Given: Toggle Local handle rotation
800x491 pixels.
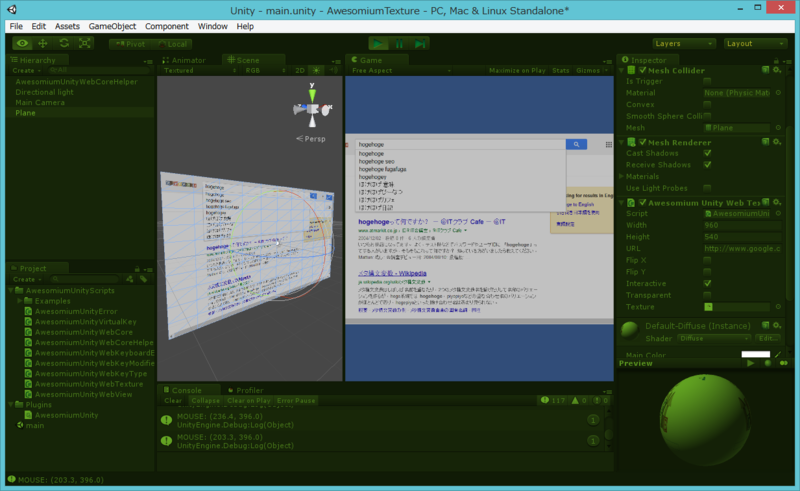Looking at the screenshot, I should point(172,44).
